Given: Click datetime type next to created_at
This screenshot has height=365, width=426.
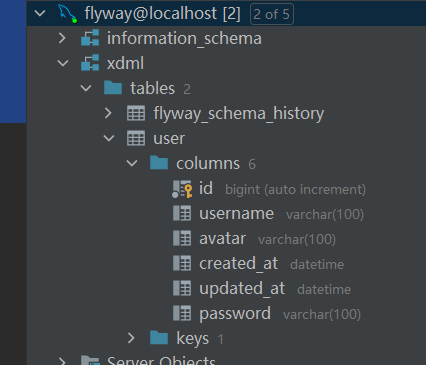Looking at the screenshot, I should point(317,264).
